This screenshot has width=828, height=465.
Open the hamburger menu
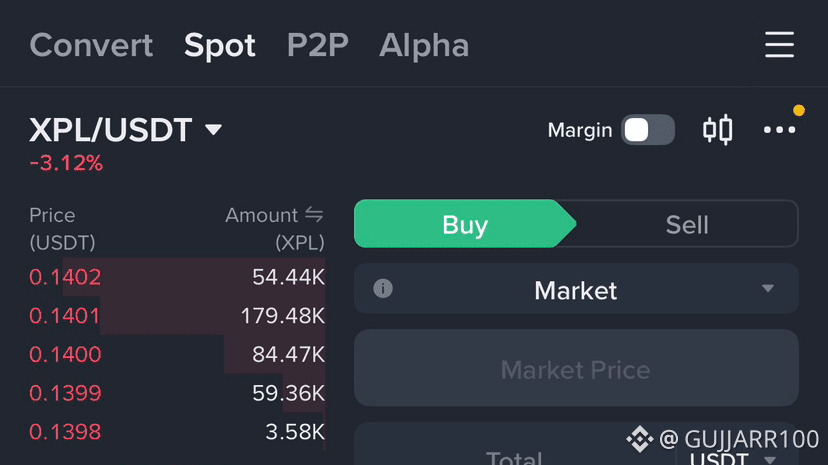(x=779, y=45)
